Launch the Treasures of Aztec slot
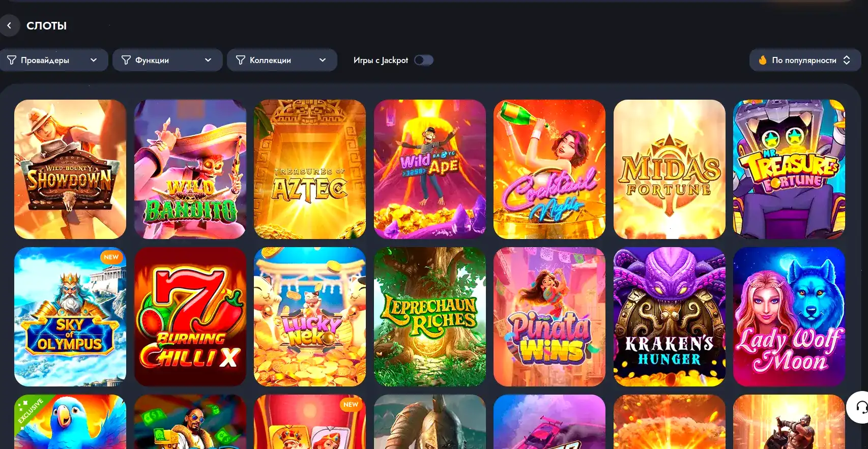Image resolution: width=868 pixels, height=449 pixels. 310,169
